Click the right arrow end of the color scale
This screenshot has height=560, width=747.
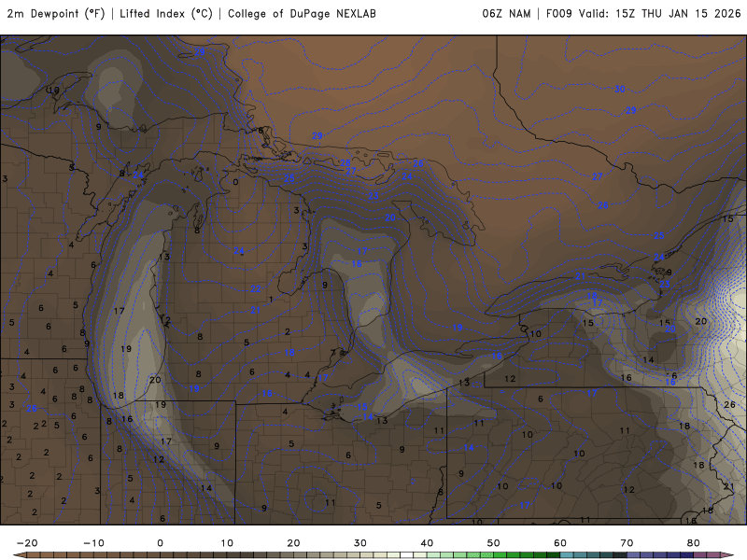click(727, 555)
